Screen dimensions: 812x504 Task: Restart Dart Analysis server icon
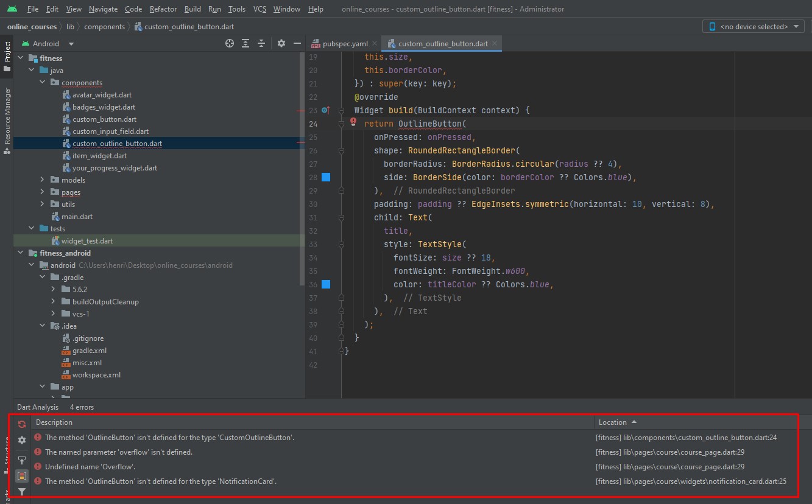[22, 424]
